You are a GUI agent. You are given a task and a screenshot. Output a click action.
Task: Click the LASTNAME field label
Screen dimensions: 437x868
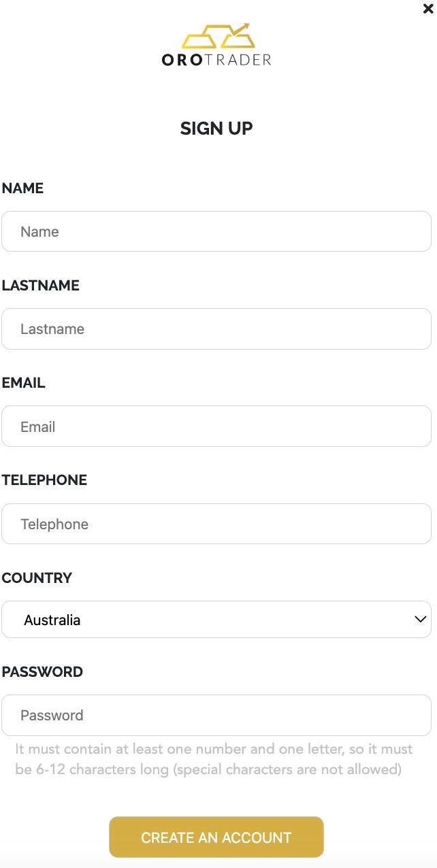(41, 286)
